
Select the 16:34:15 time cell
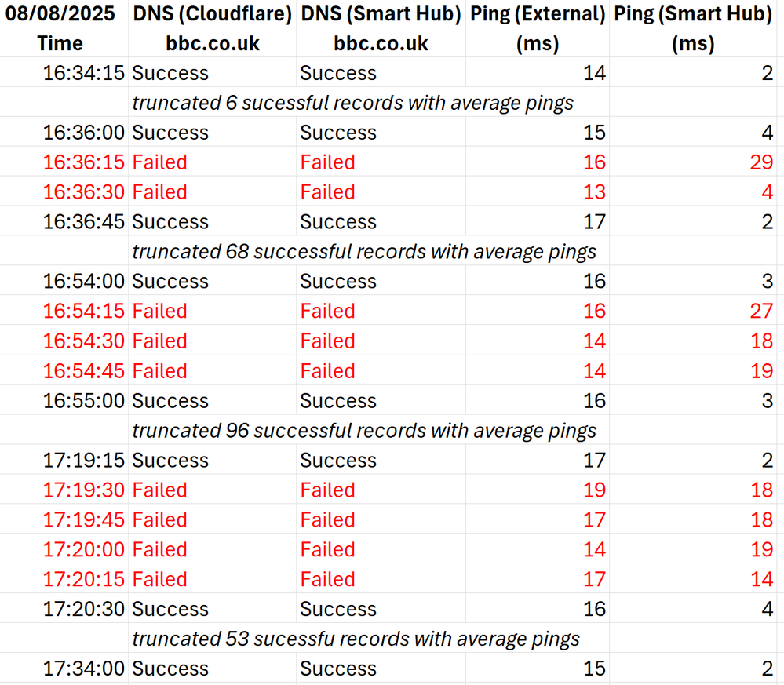click(83, 73)
